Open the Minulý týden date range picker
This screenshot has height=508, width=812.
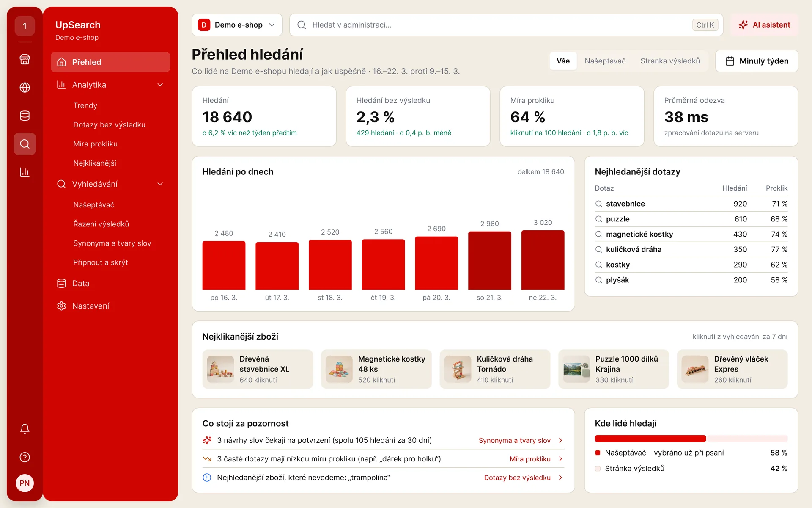(x=757, y=61)
